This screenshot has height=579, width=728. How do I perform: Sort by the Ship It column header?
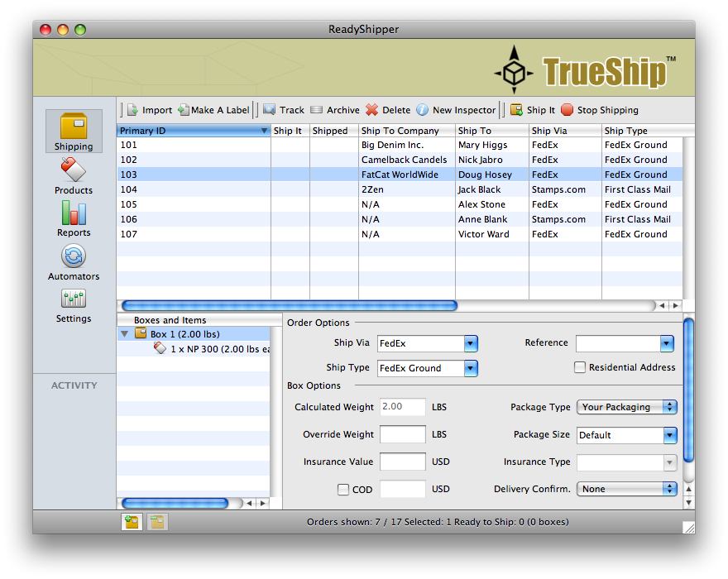[x=290, y=131]
